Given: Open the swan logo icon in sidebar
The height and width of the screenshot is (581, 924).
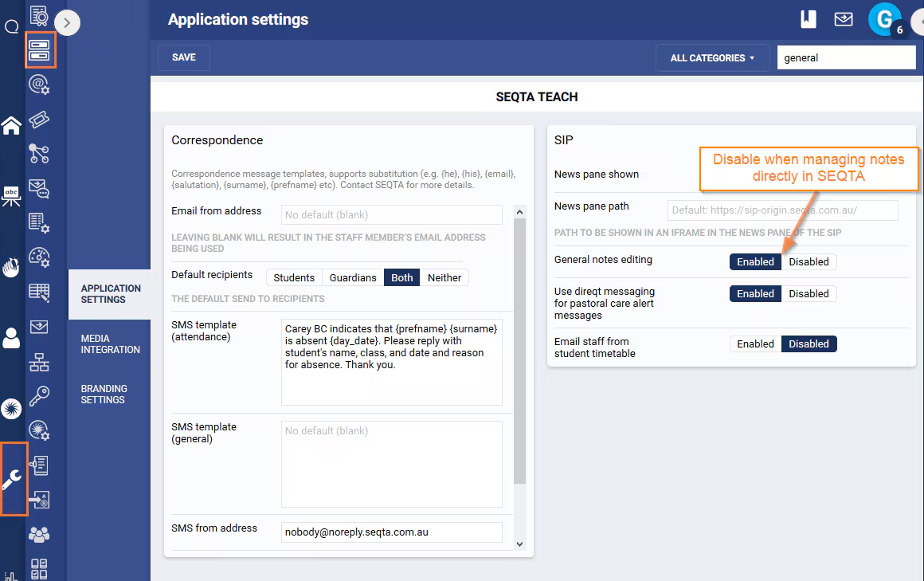Looking at the screenshot, I should (11, 267).
